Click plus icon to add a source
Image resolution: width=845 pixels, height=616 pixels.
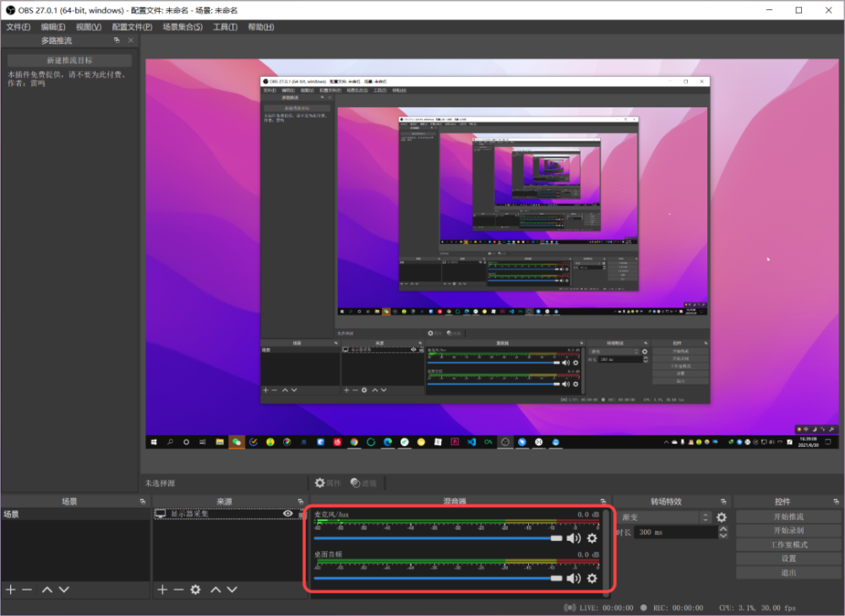click(162, 589)
